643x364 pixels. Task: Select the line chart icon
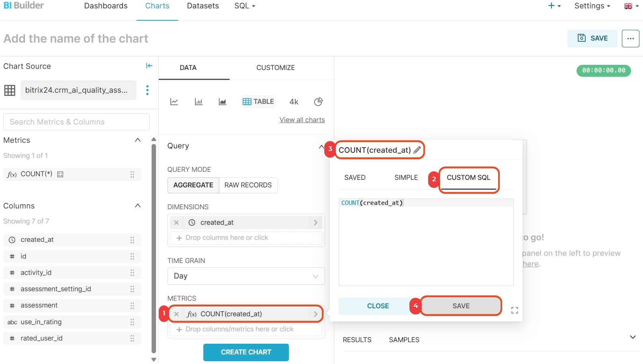click(174, 102)
